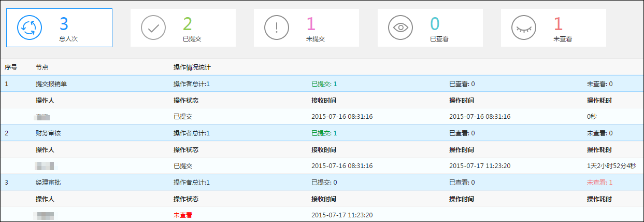The width and height of the screenshot is (644, 222).
Task: Click the 序号 column header
Action: (x=11, y=67)
